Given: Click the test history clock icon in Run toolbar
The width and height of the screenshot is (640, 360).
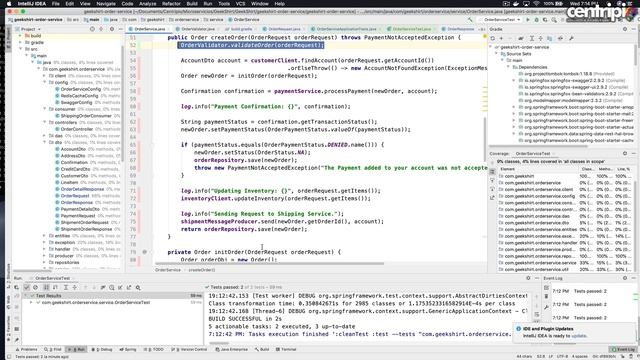Looking at the screenshot, I should coord(112,288).
